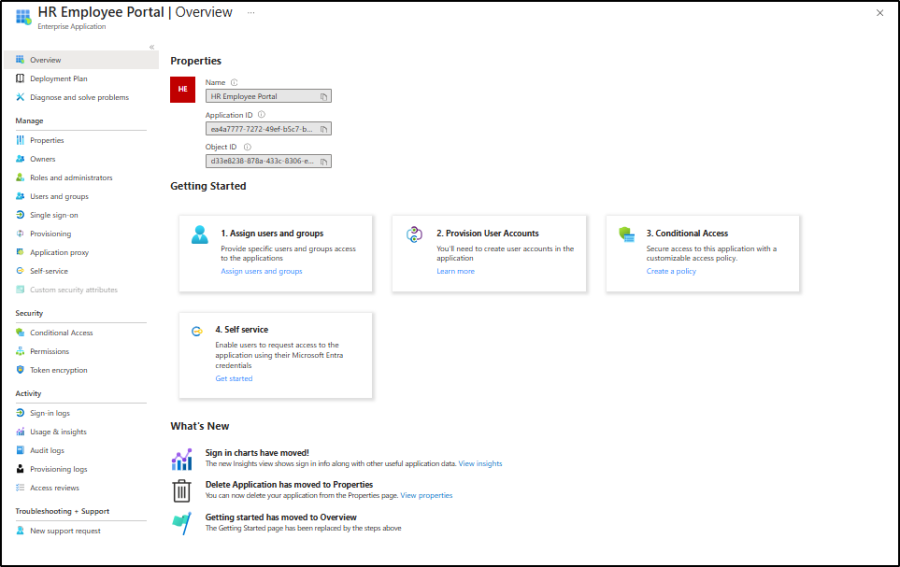Click the Owners people icon
The image size is (900, 567).
[20, 159]
